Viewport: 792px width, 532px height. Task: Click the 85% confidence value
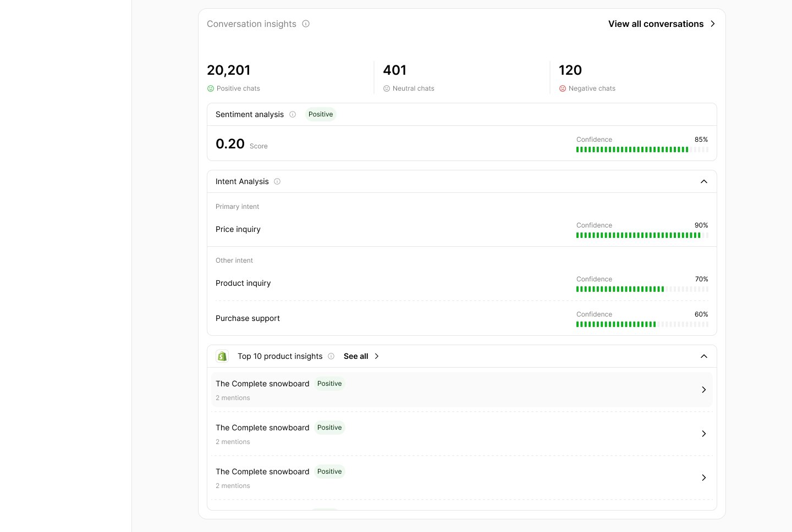coord(701,140)
